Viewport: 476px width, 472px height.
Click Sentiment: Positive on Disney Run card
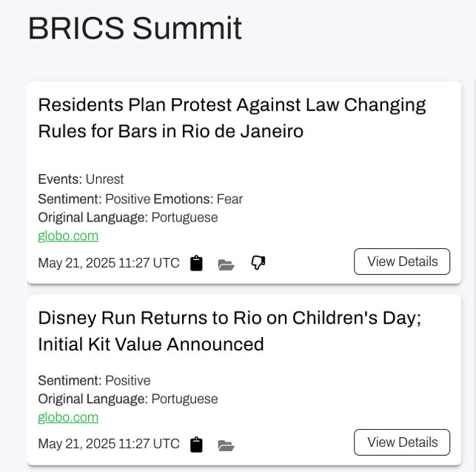click(x=94, y=381)
